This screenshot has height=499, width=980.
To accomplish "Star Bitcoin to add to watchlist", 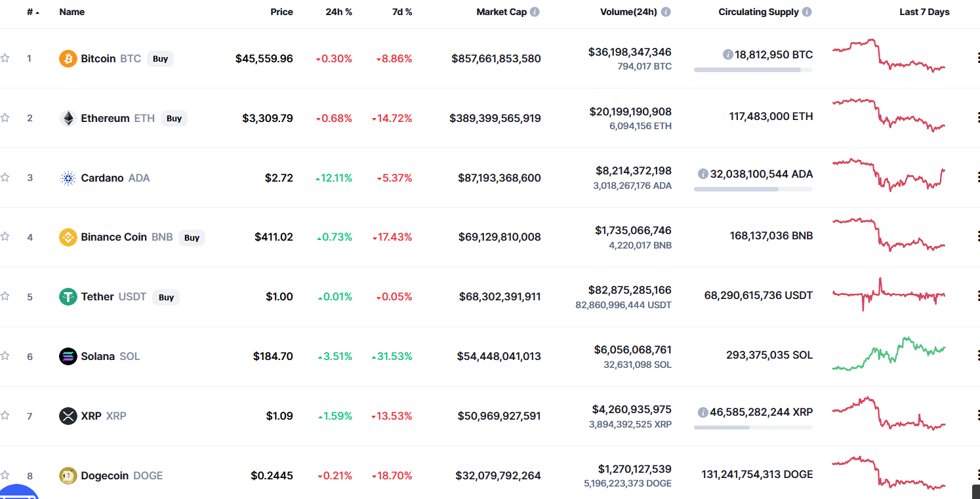I will (5, 58).
